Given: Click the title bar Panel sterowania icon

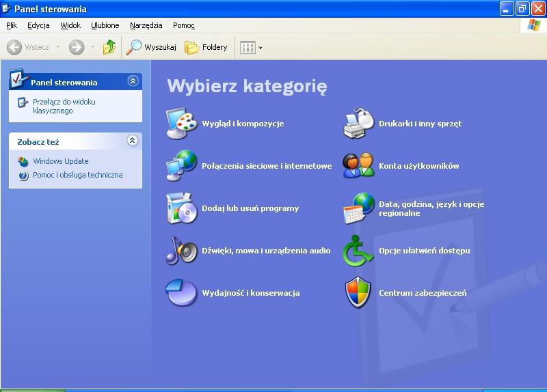Looking at the screenshot, I should click(6, 8).
